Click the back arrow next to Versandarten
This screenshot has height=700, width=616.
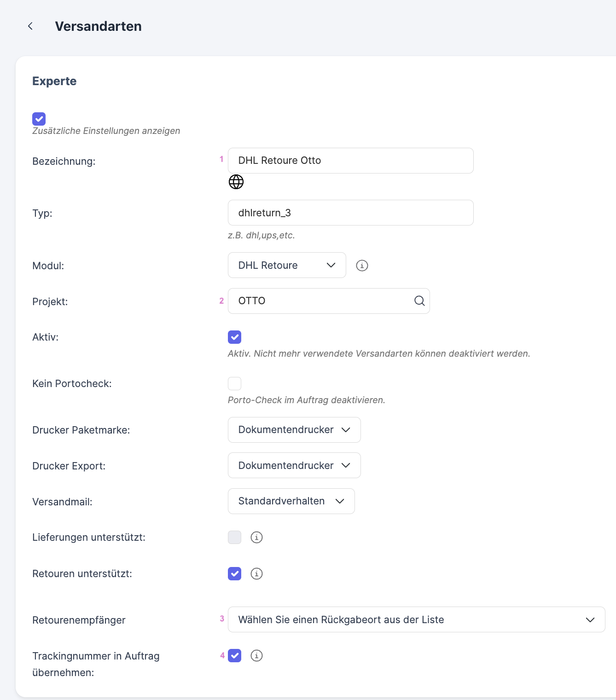click(30, 26)
